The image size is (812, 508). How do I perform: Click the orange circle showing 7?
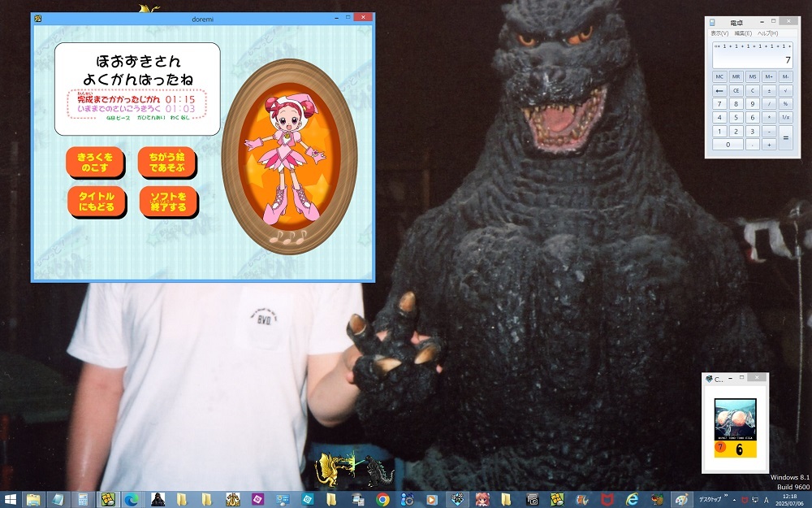[719, 447]
